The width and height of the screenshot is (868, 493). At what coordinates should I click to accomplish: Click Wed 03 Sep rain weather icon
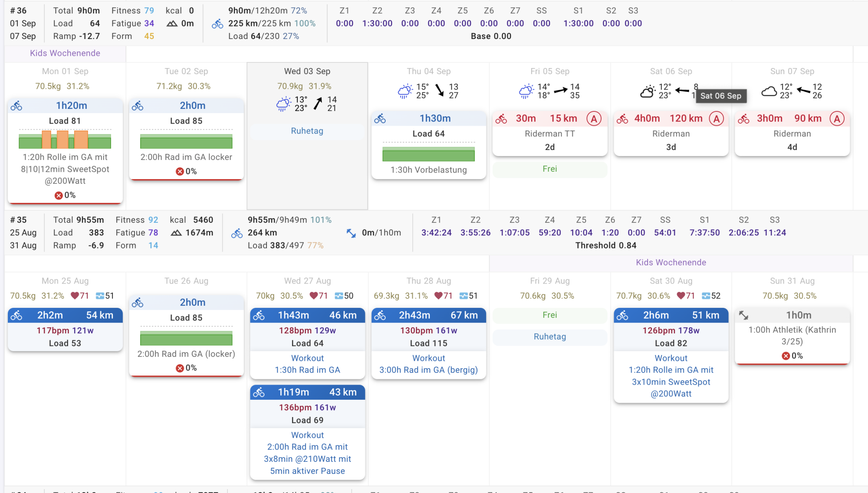coord(283,104)
